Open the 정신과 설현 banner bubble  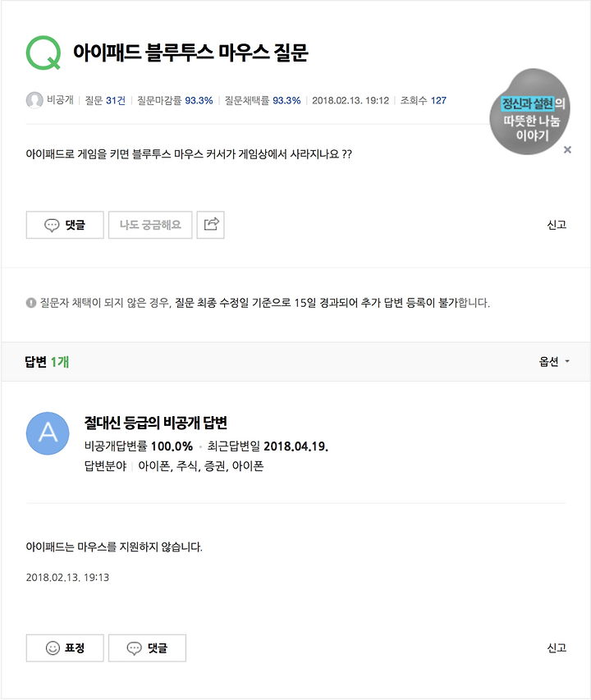click(529, 112)
